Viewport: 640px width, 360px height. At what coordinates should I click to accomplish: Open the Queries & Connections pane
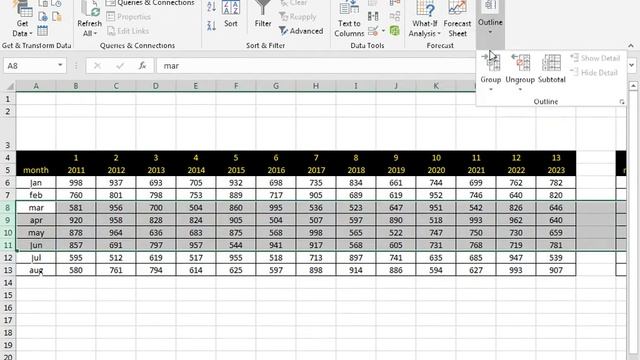[x=150, y=3]
